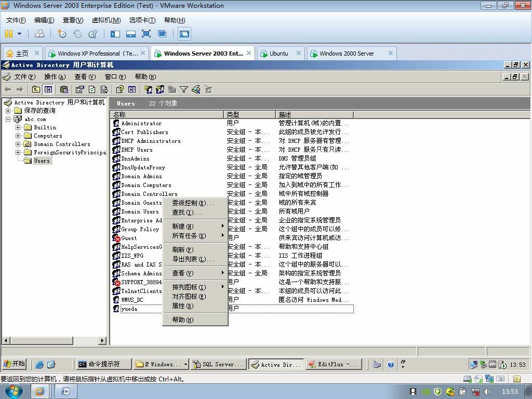Click the paste clipboard icon in MMC toolbar

(64, 89)
